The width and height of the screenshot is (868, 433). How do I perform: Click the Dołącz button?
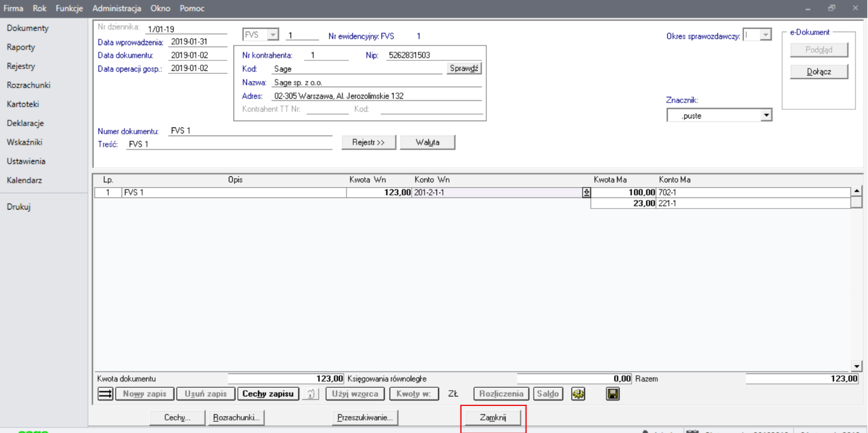coord(819,72)
